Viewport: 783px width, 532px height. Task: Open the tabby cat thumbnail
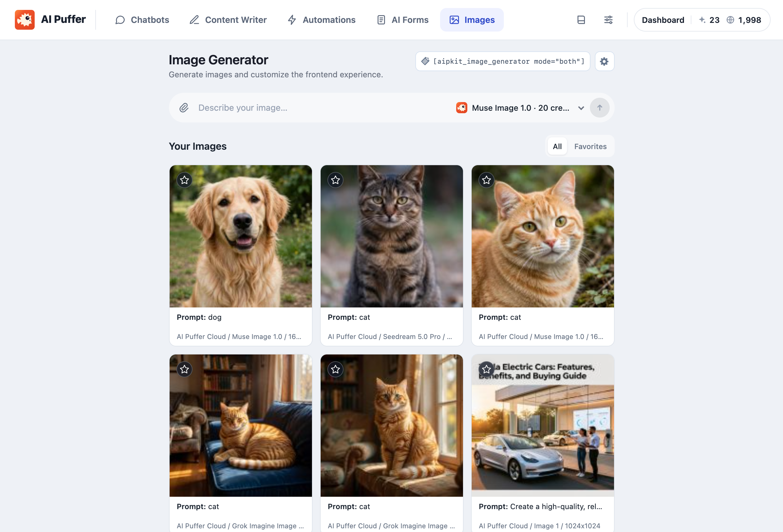point(391,236)
